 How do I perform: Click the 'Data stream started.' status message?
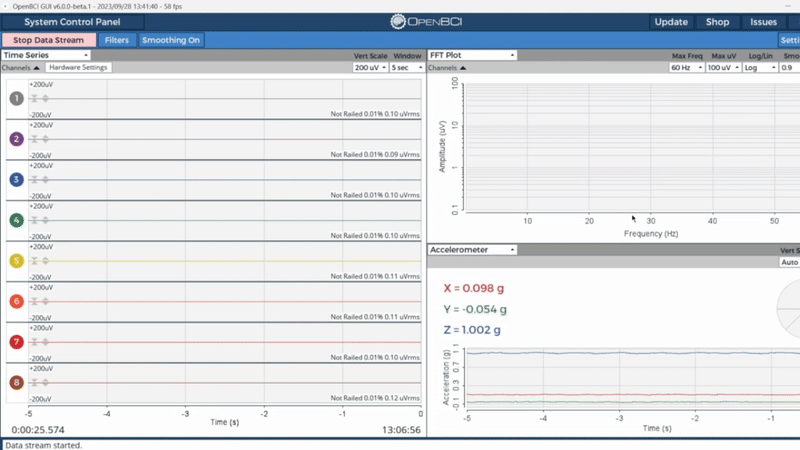point(43,445)
